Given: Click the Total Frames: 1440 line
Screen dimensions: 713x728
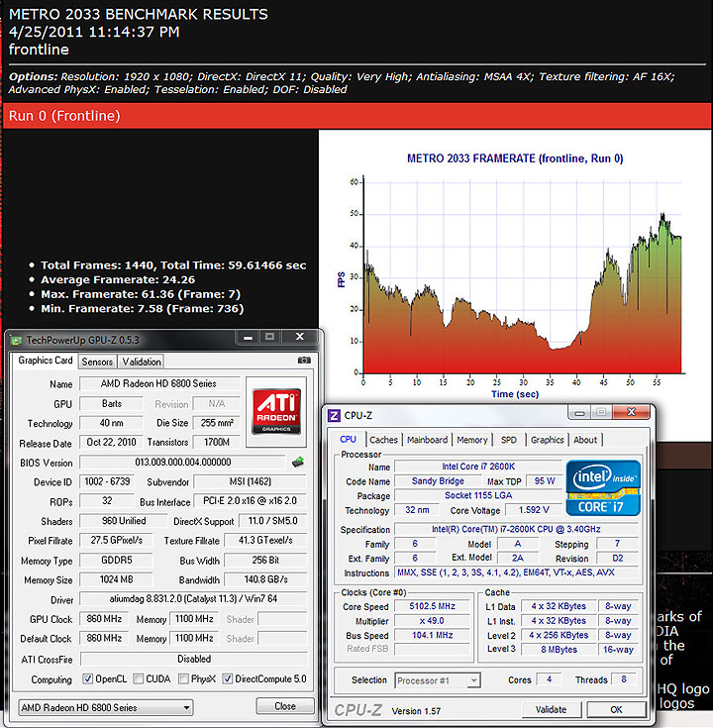Looking at the screenshot, I should 173,265.
